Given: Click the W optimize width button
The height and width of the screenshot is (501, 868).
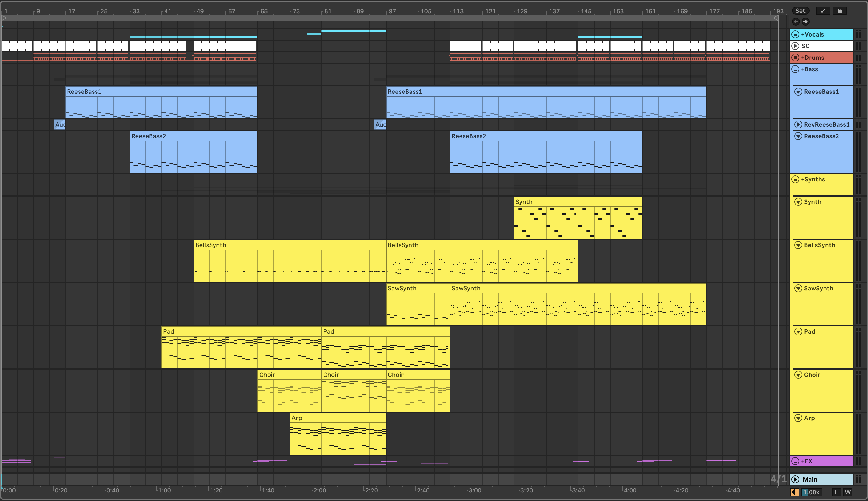Looking at the screenshot, I should point(848,492).
